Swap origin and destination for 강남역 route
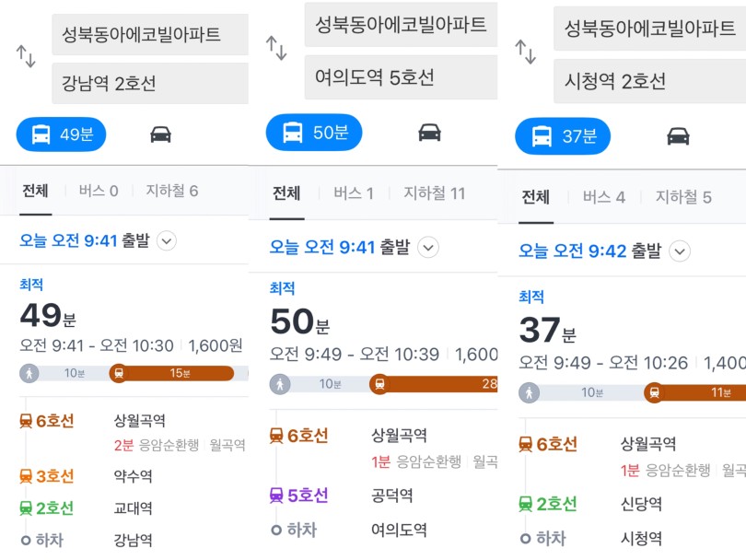The height and width of the screenshot is (560, 746). pyautogui.click(x=26, y=56)
